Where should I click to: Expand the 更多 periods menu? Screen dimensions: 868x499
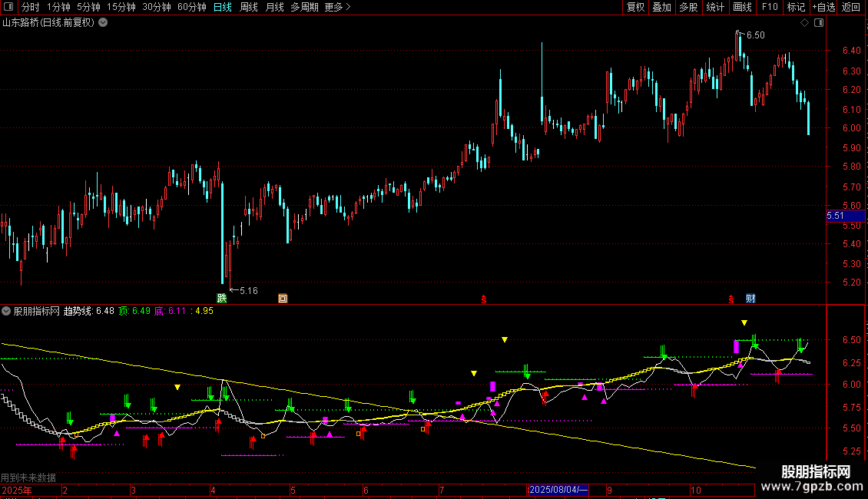coord(337,7)
